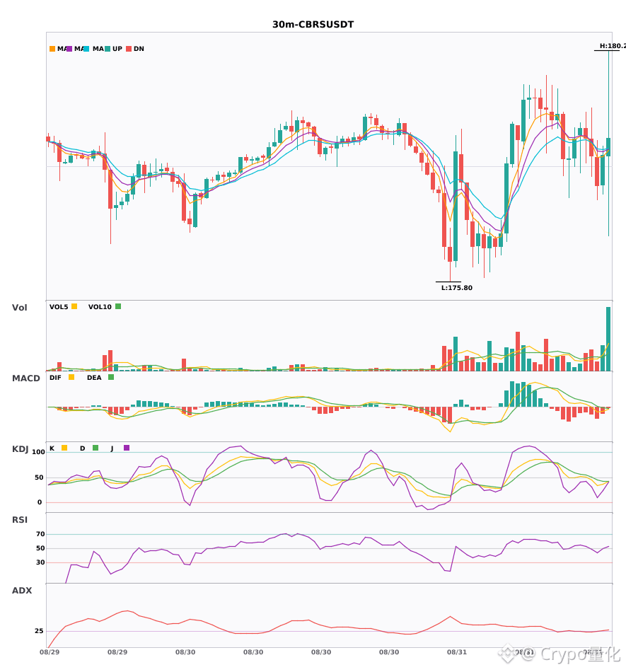
Task: Click the green D line swatch
Action: click(x=95, y=448)
